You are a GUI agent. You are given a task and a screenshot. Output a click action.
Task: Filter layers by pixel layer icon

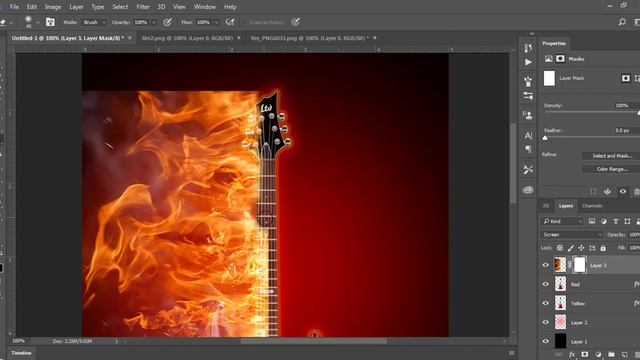click(x=592, y=221)
